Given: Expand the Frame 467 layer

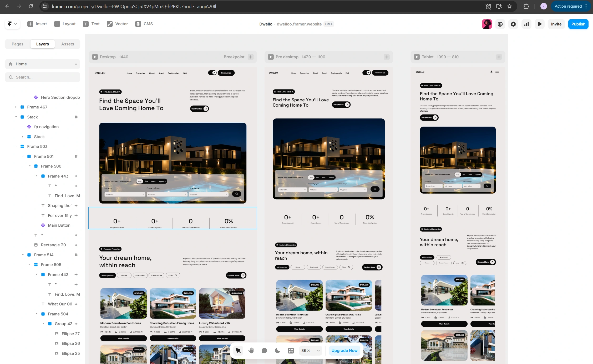Looking at the screenshot, I should 16,107.
